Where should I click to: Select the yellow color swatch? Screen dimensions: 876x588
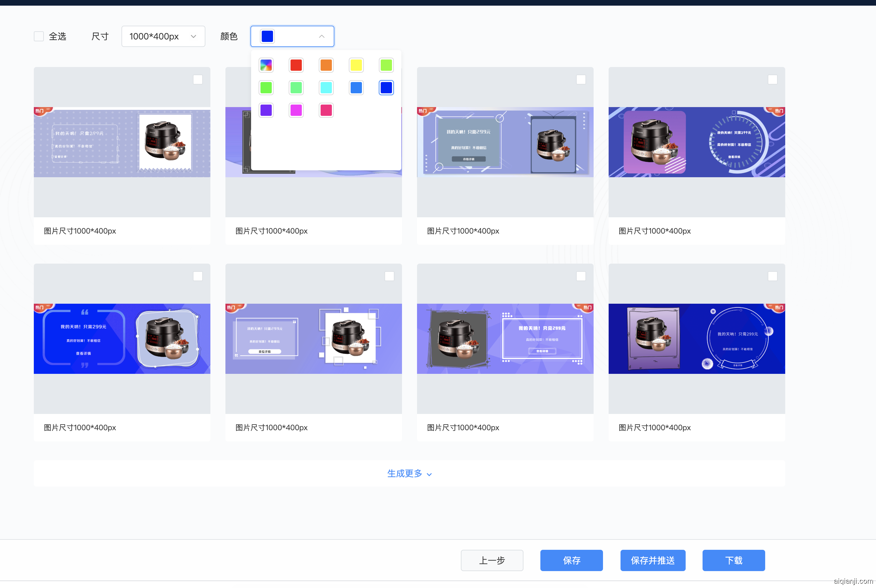[356, 65]
